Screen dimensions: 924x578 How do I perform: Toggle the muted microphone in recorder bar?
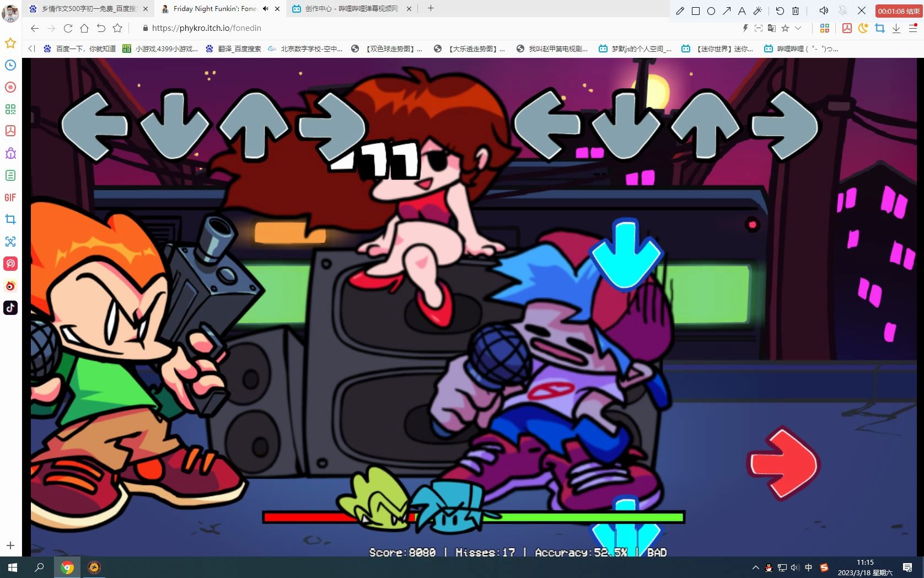pos(843,11)
